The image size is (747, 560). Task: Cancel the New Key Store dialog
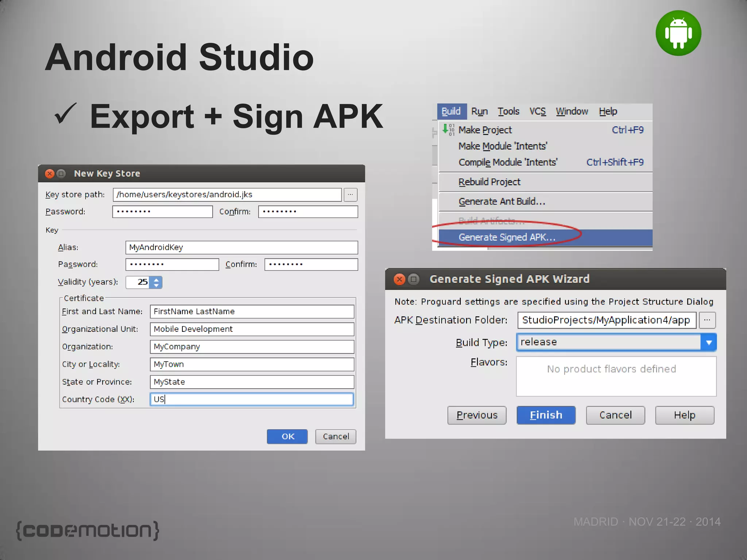(336, 436)
